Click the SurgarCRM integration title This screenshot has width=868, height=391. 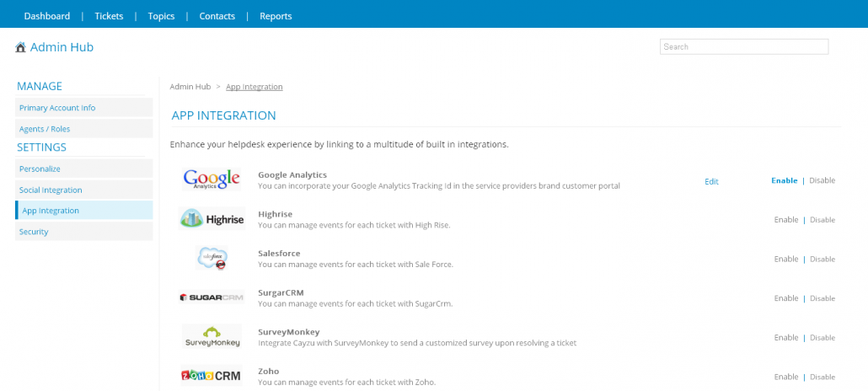pyautogui.click(x=281, y=292)
